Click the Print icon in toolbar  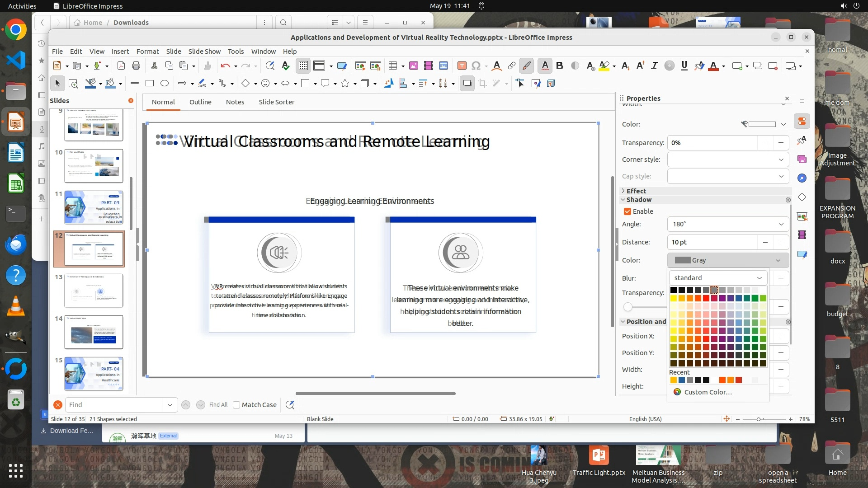pyautogui.click(x=136, y=66)
